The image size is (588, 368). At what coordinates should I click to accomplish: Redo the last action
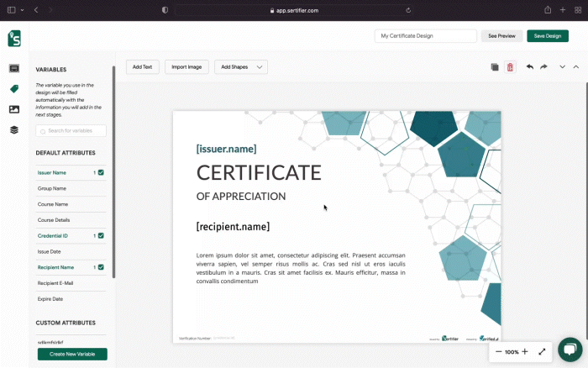tap(543, 66)
